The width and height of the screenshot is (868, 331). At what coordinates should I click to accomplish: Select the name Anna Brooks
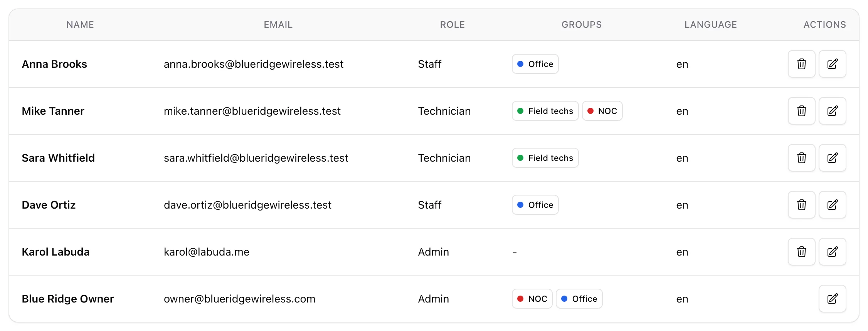point(54,64)
